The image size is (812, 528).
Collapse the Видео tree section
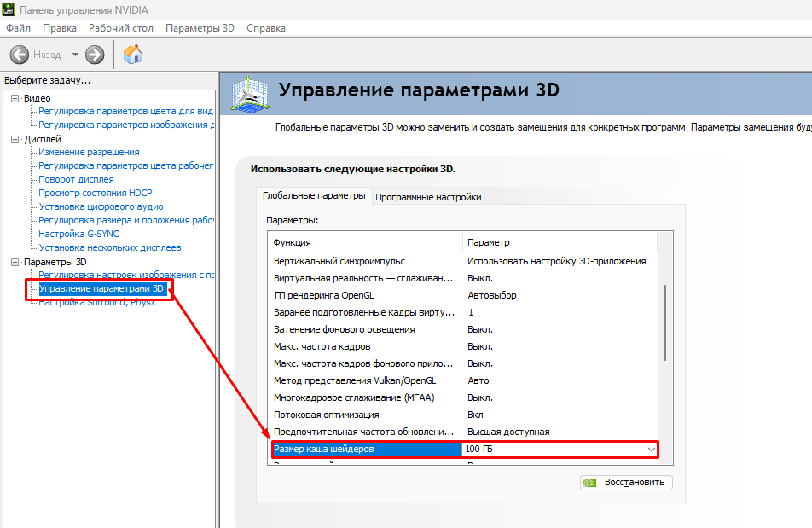(14, 98)
